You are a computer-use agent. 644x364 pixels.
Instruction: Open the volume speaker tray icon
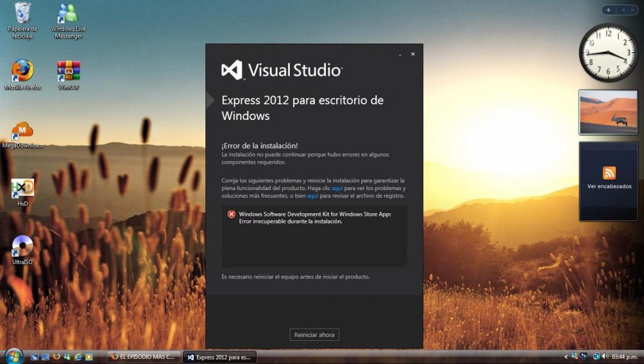(x=605, y=357)
